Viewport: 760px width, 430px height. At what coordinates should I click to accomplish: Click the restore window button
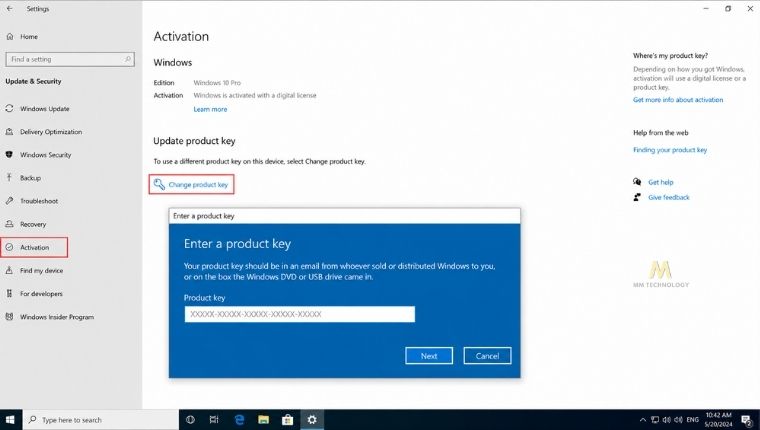(x=728, y=9)
